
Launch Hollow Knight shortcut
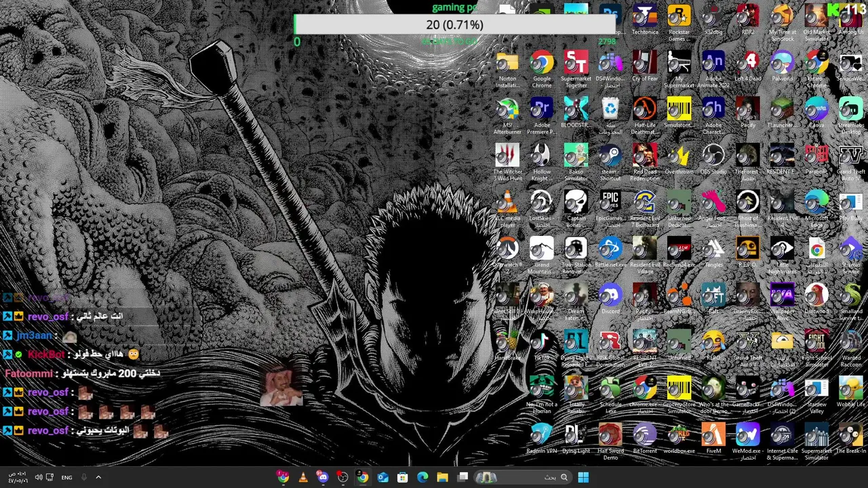[542, 163]
